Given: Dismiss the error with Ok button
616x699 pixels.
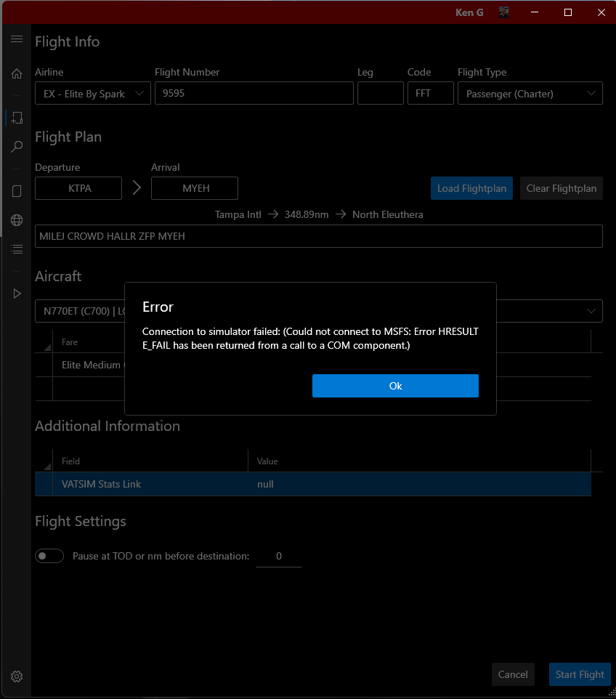Looking at the screenshot, I should click(395, 386).
